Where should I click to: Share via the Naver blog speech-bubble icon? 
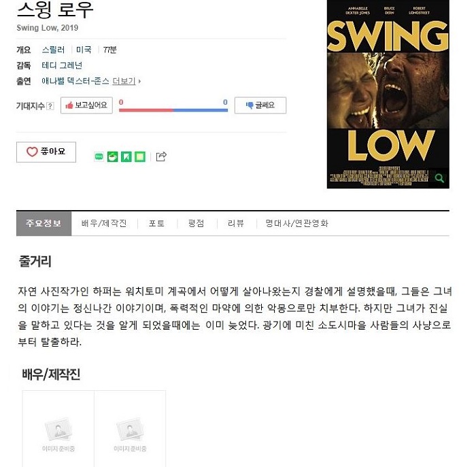(99, 156)
